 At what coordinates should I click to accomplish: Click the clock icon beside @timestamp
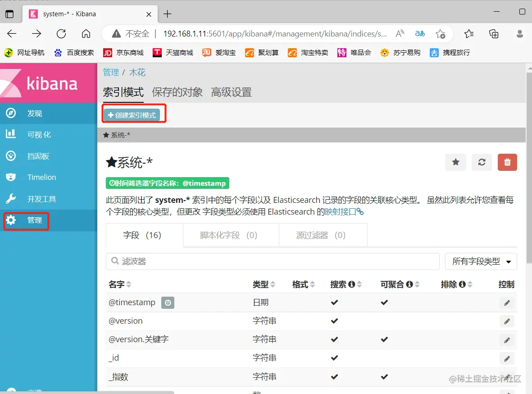[168, 302]
